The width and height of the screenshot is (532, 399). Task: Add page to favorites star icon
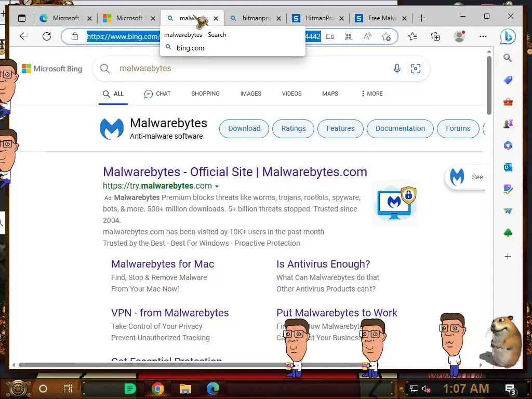(386, 36)
